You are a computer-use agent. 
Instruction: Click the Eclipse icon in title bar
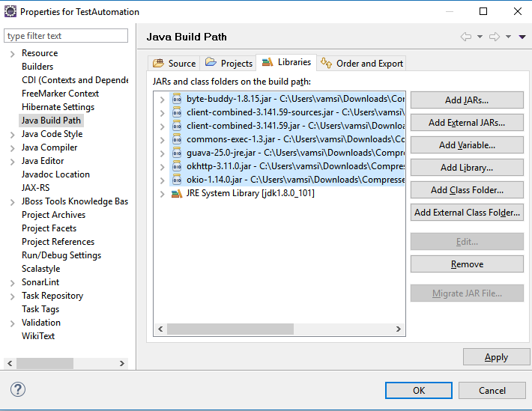(x=10, y=11)
